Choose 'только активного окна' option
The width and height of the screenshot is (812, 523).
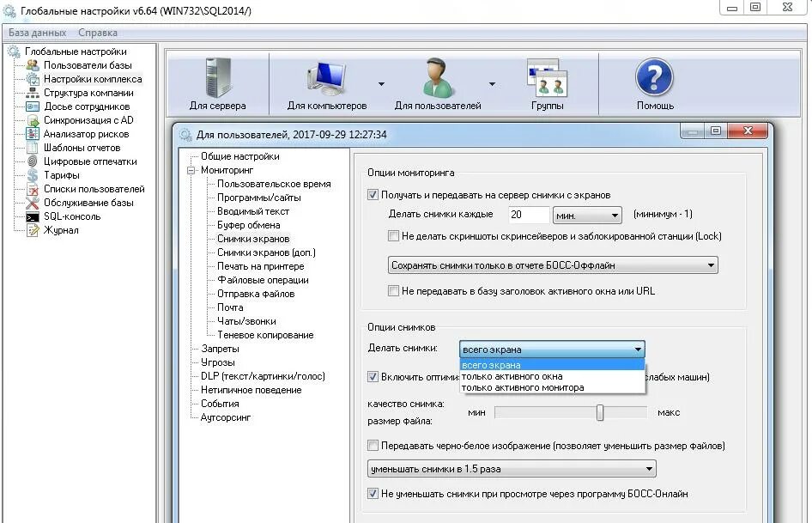point(552,376)
